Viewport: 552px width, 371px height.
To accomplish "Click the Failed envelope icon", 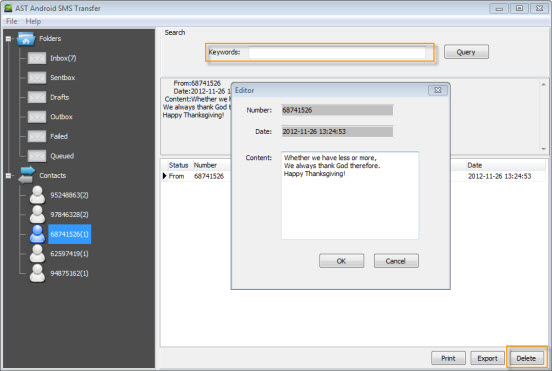I will point(37,136).
